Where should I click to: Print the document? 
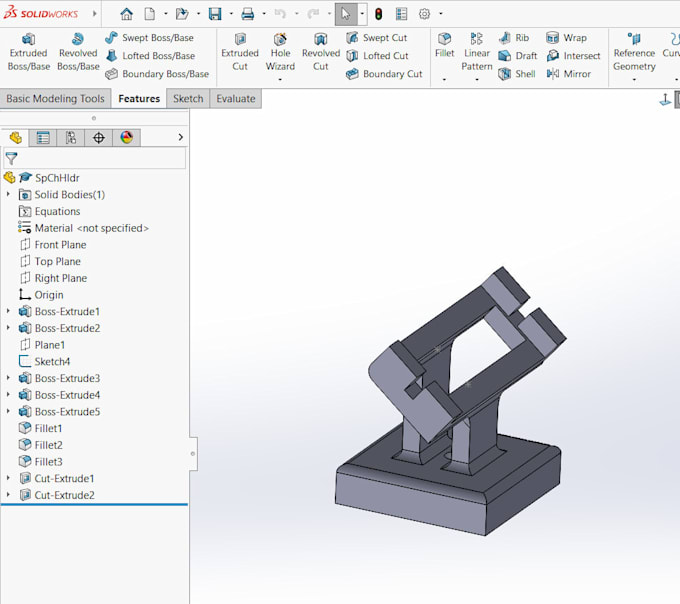click(x=248, y=14)
